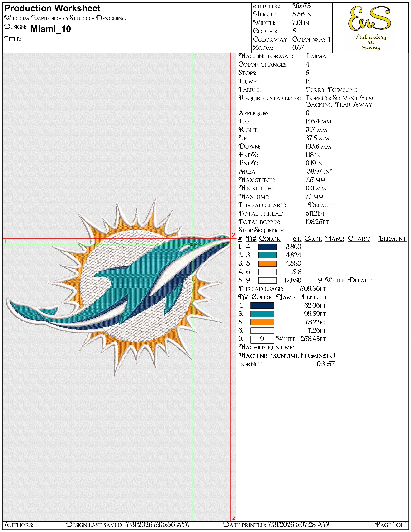Screen dimensions: 411x532
Task: Click the trims value "14"
Action: (308, 81)
